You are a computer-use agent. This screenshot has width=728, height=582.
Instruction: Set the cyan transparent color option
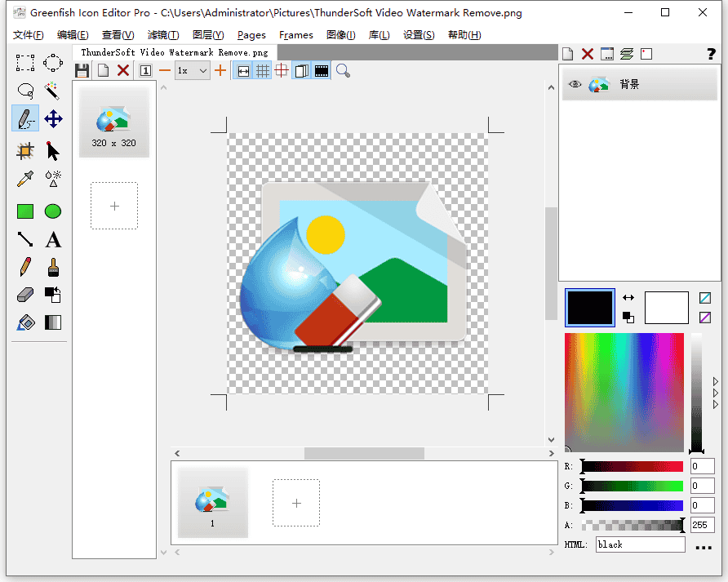pyautogui.click(x=705, y=298)
